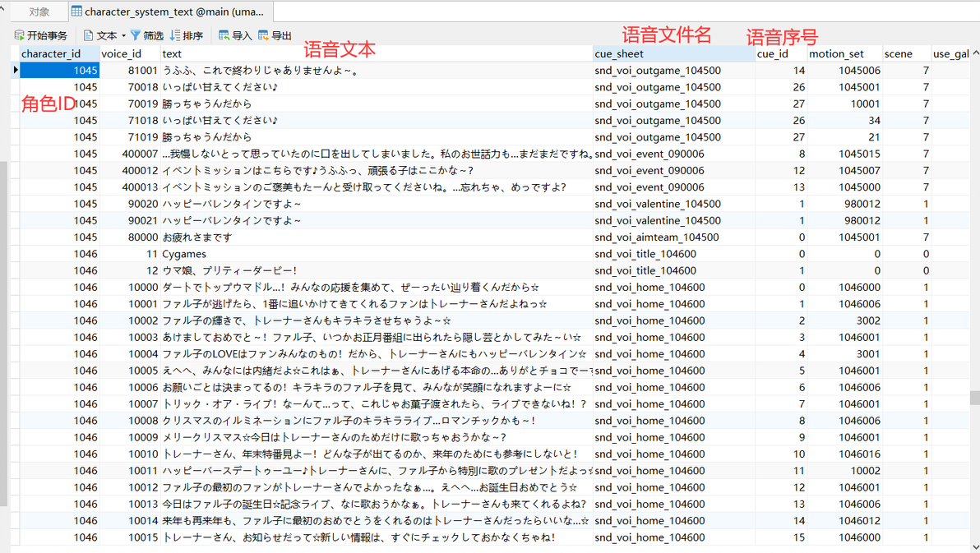The height and width of the screenshot is (553, 980).
Task: Select cue_sheet cell snd_voi_title_104600 for Cygames row
Action: coord(674,254)
